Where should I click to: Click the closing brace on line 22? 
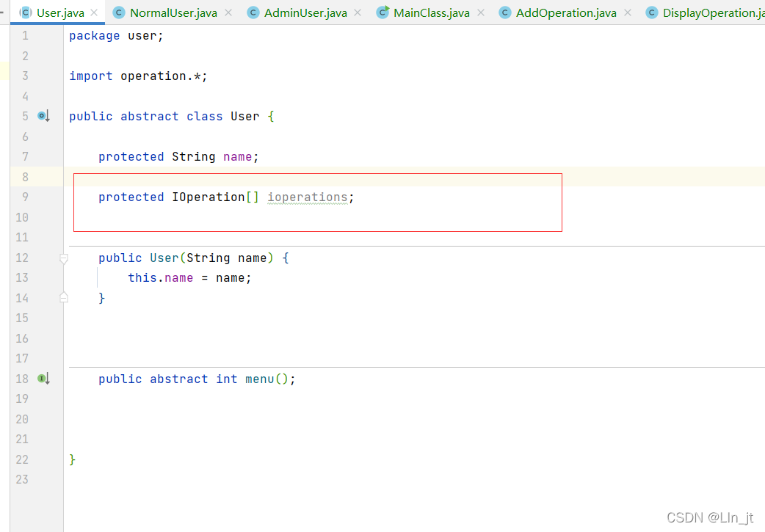tap(72, 459)
